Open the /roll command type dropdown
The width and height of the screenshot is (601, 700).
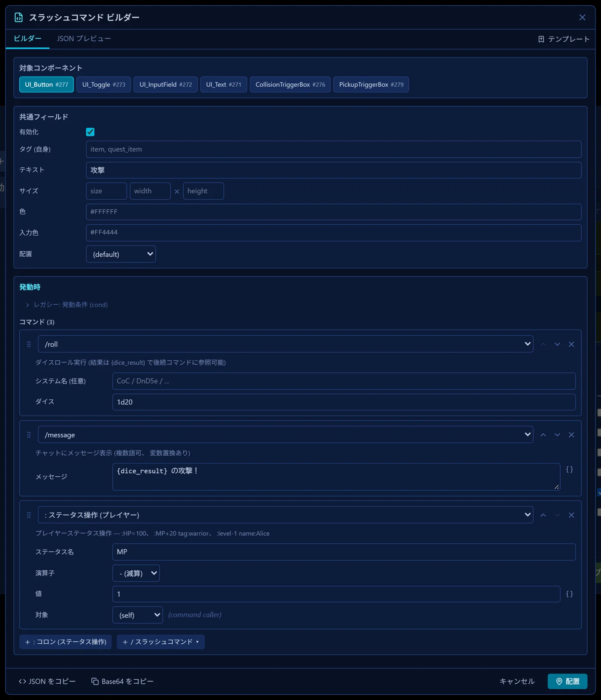(285, 344)
